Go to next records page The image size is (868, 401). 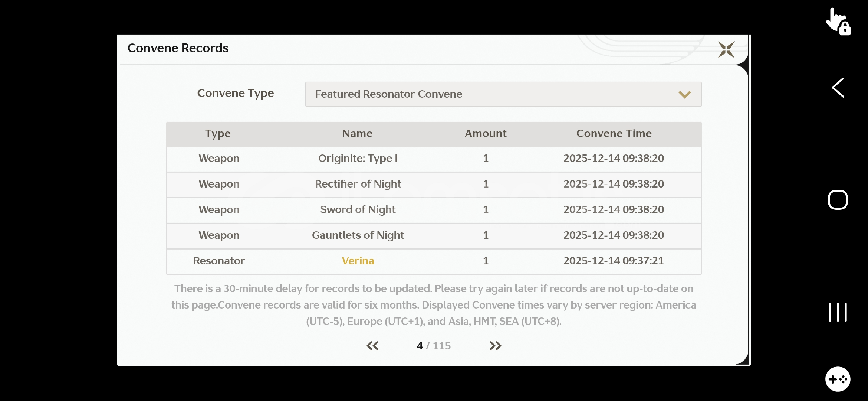tap(495, 346)
